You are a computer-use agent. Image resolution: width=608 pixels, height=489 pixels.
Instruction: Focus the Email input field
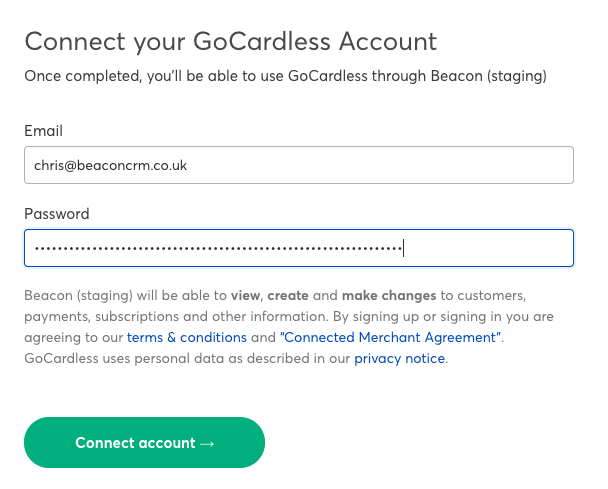[x=298, y=165]
